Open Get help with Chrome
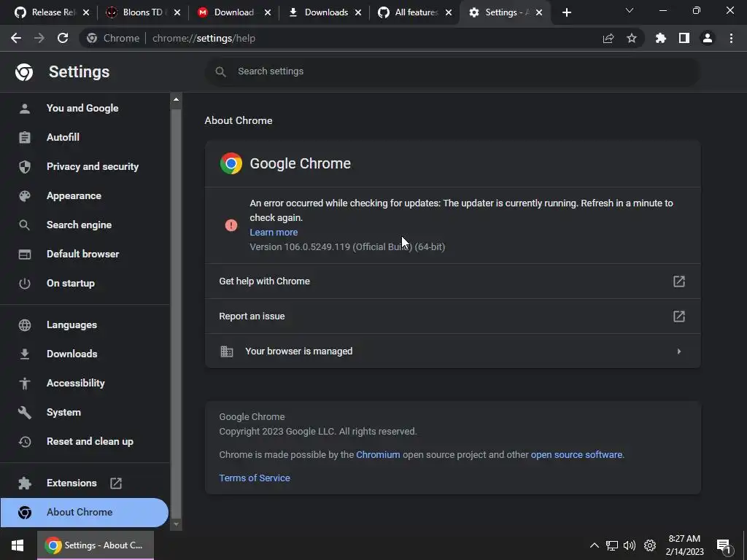The image size is (747, 560). [452, 281]
